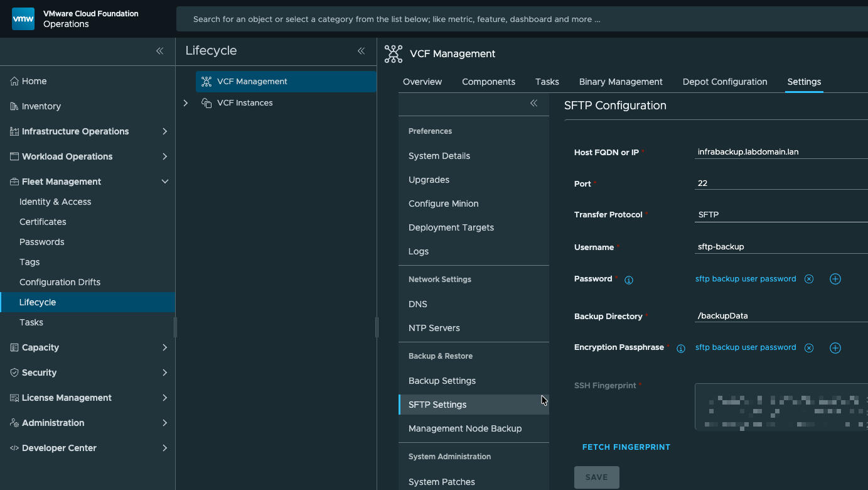Image resolution: width=868 pixels, height=490 pixels.
Task: Collapse the Fleet Management section
Action: coord(164,182)
